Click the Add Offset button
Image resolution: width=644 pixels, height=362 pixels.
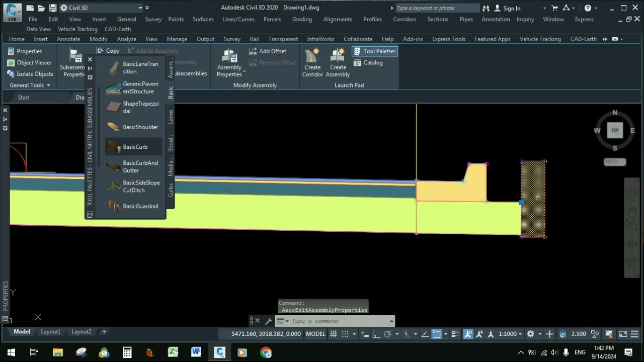click(x=268, y=51)
